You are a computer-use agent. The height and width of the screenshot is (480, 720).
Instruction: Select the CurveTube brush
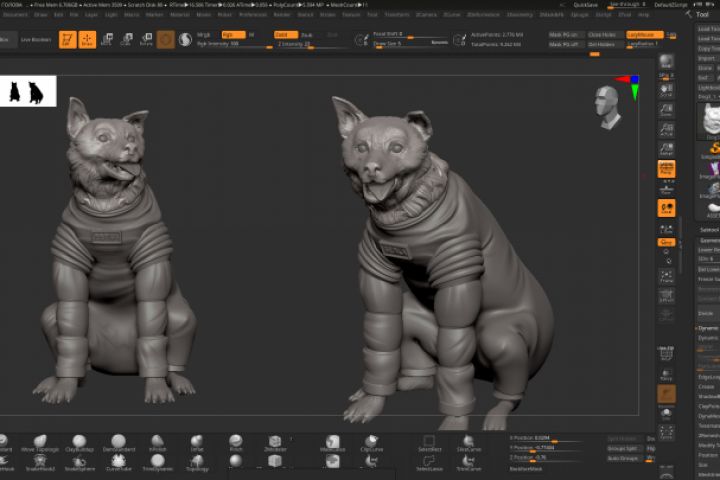(118, 463)
